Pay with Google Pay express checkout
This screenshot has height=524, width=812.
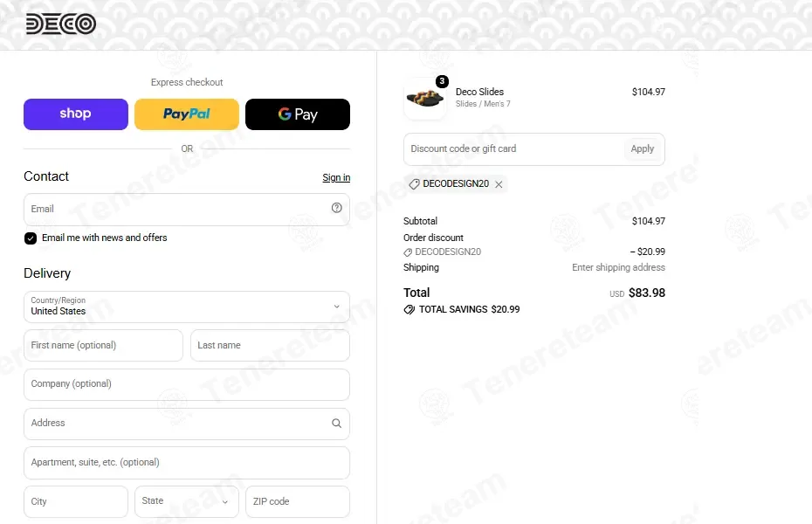tap(298, 114)
